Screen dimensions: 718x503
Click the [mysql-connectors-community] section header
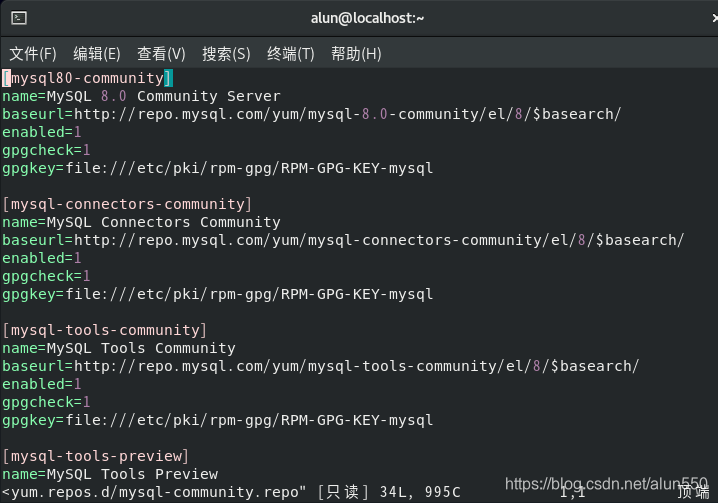coord(127,204)
